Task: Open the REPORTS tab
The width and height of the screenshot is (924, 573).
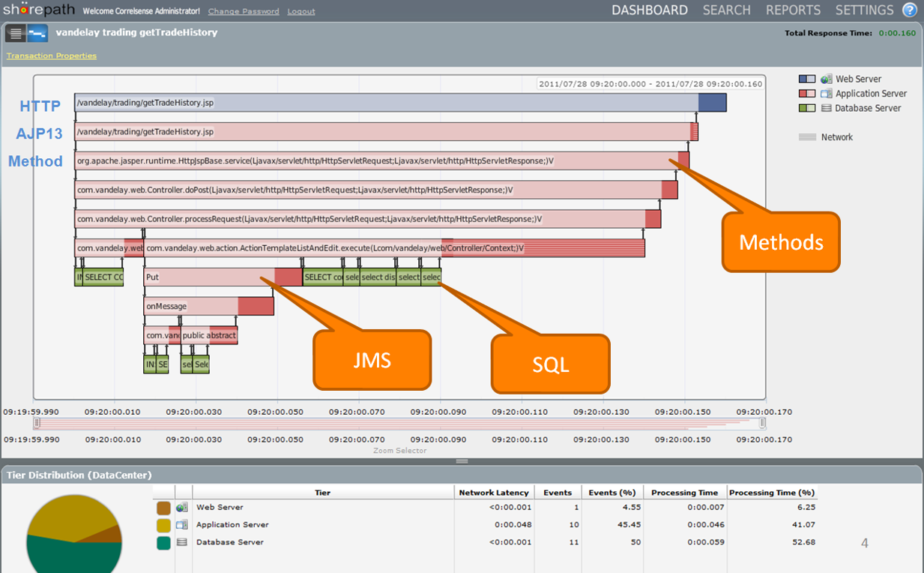Action: (x=794, y=10)
